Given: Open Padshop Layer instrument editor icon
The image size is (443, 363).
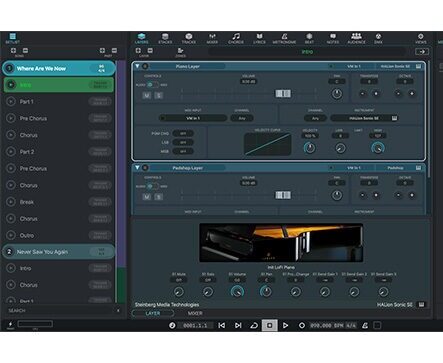Looking at the screenshot, I should 418,168.
